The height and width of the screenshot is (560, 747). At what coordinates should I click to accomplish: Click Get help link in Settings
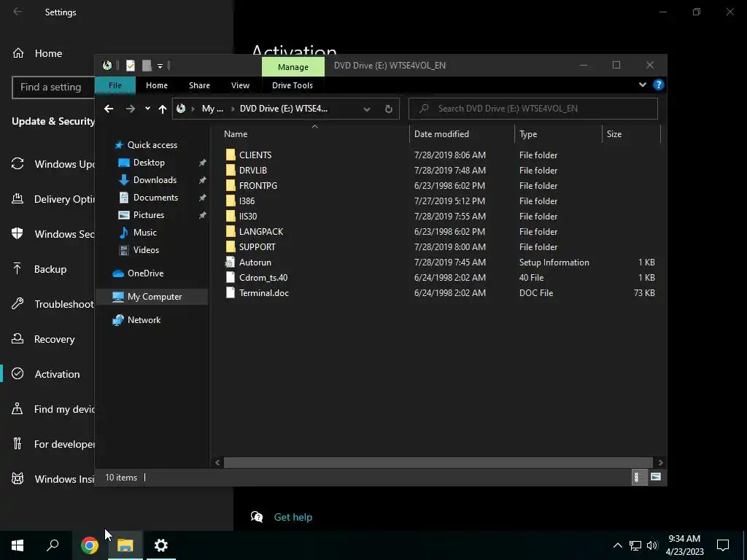pyautogui.click(x=293, y=517)
